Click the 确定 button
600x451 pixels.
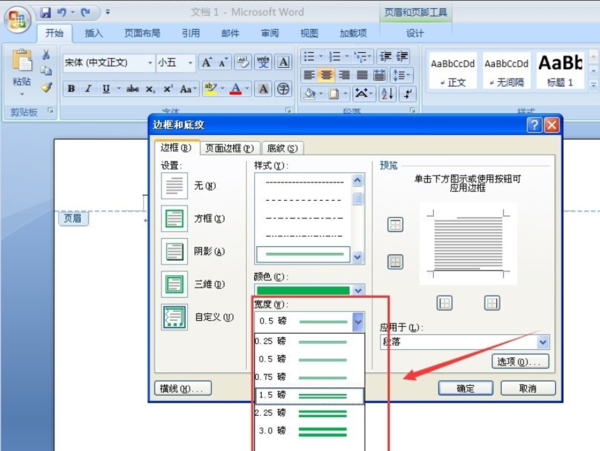pyautogui.click(x=466, y=389)
